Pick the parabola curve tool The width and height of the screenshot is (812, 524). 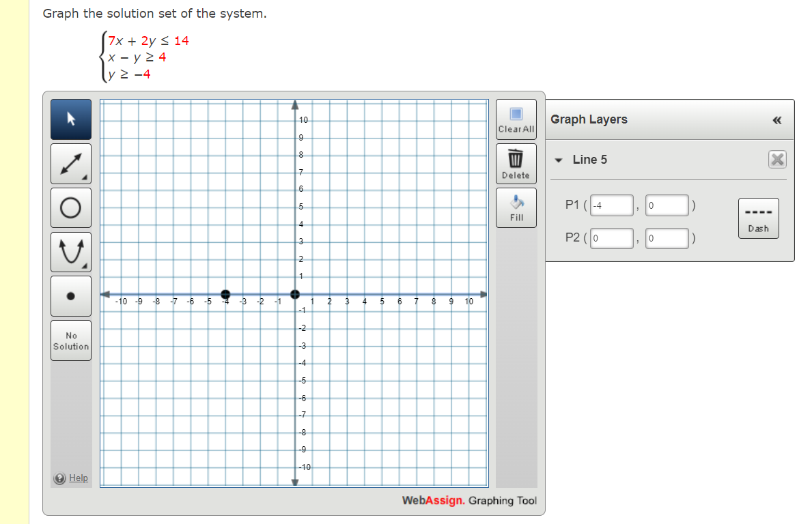tap(71, 252)
